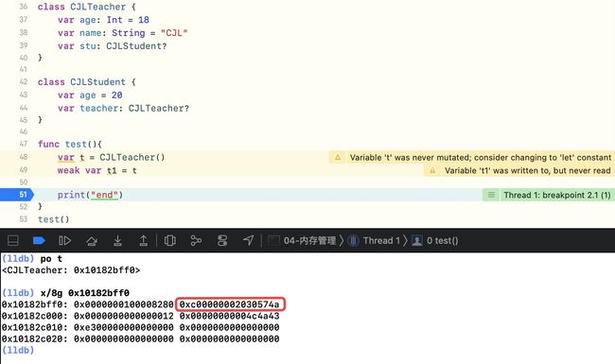
Task: Open Debug View Hierarchy icon
Action: coord(169,240)
